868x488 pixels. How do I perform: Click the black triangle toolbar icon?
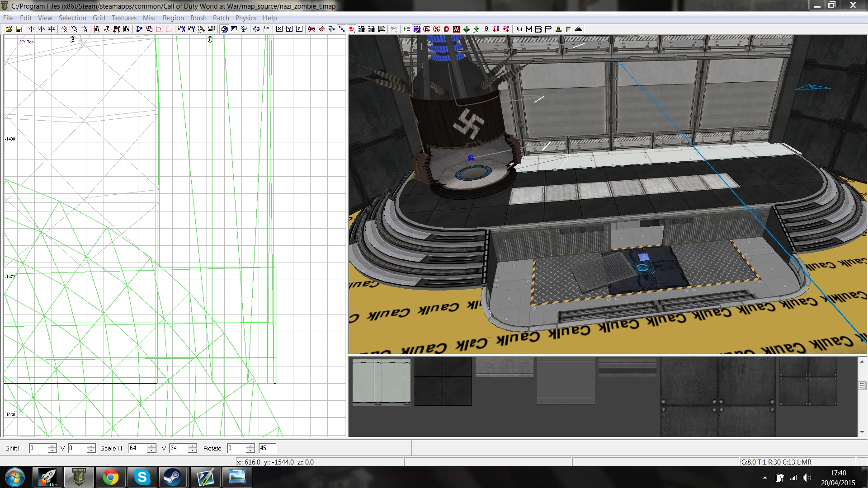click(x=578, y=29)
